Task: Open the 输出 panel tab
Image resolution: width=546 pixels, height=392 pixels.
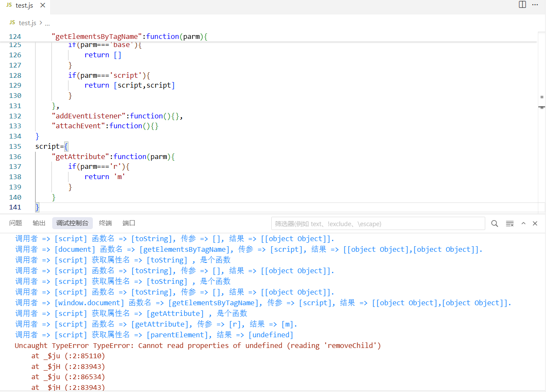Action: point(39,223)
